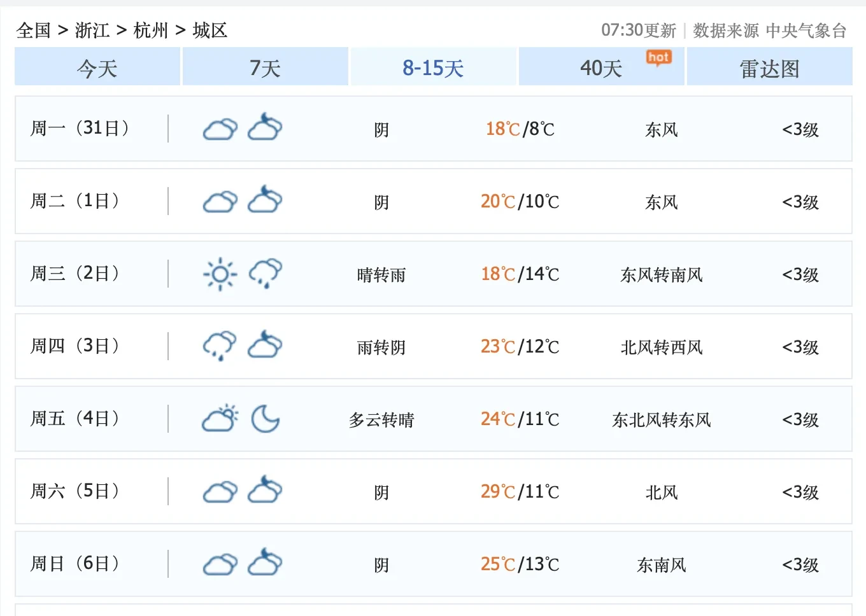Click the cloudy weather icon for Monday
This screenshot has height=616, width=866.
click(x=220, y=128)
